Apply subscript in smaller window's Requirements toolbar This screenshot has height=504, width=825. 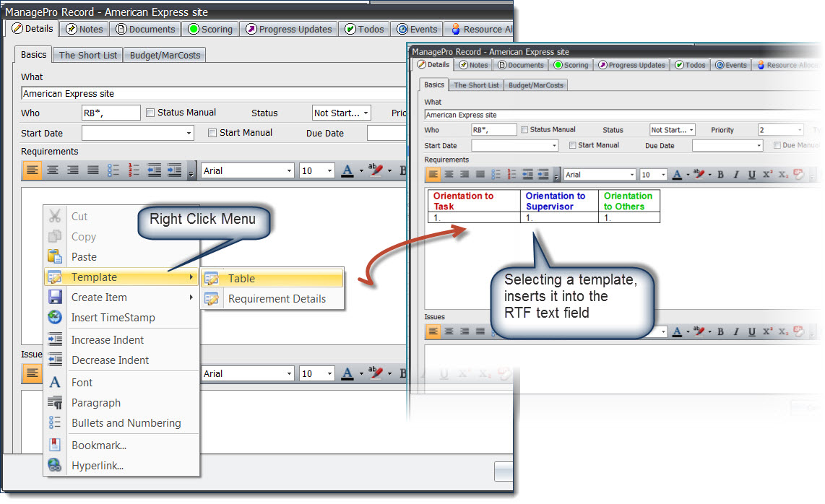pos(783,175)
